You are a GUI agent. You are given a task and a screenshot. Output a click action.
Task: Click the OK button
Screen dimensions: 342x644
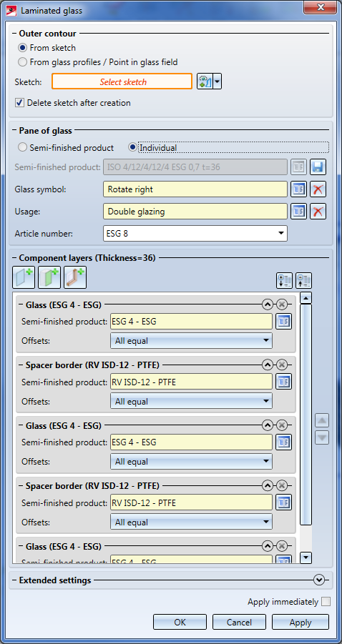180,622
